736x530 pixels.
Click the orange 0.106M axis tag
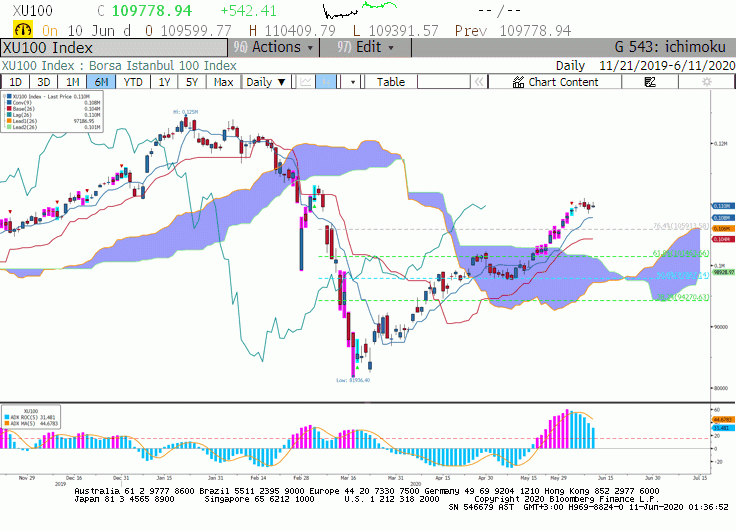[723, 229]
